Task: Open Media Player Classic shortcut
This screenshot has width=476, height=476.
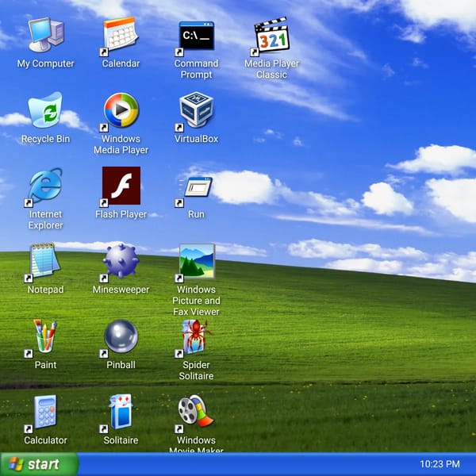Action: [271, 35]
